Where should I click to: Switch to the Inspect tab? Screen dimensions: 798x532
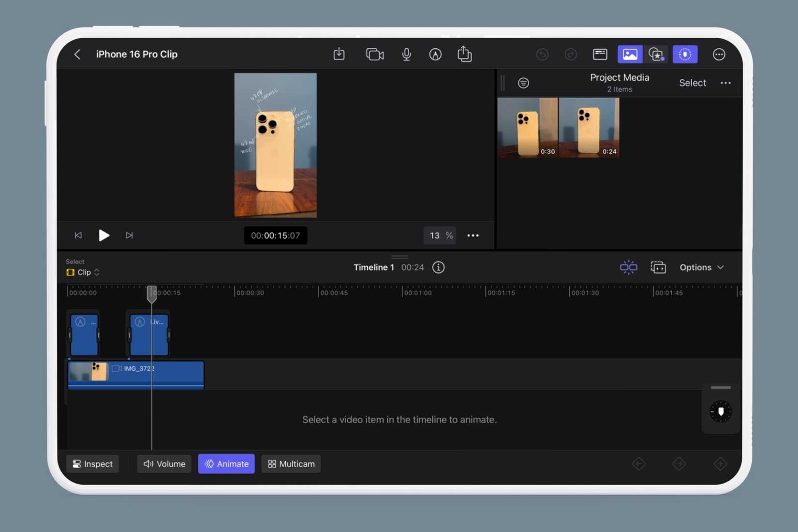(x=92, y=464)
